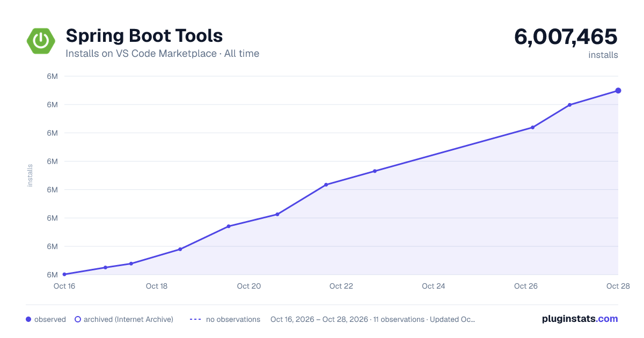Click the 'Oct 22' axis label
The width and height of the screenshot is (644, 338).
(341, 286)
